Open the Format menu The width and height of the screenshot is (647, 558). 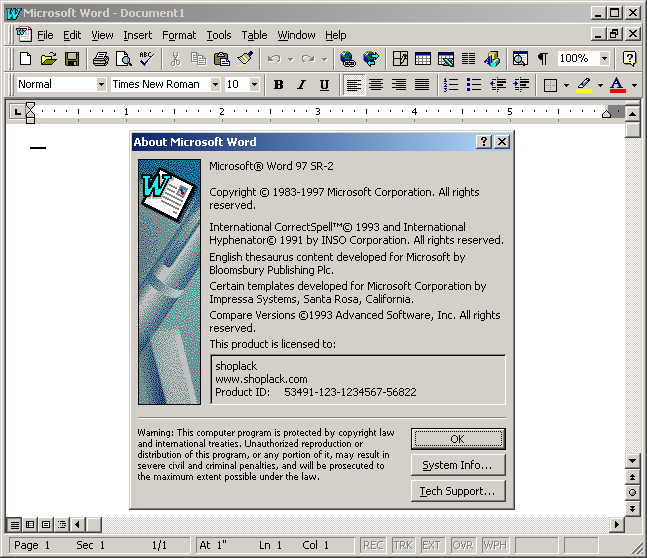[x=179, y=35]
